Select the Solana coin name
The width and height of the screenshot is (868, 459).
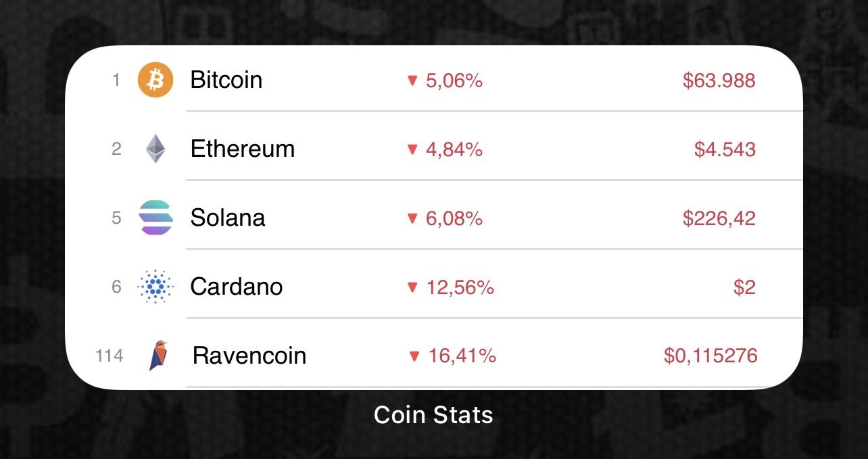point(227,218)
